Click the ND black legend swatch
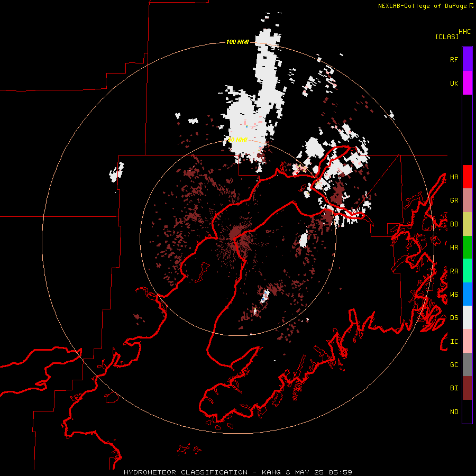Screen dimensions: 476x476 click(467, 411)
